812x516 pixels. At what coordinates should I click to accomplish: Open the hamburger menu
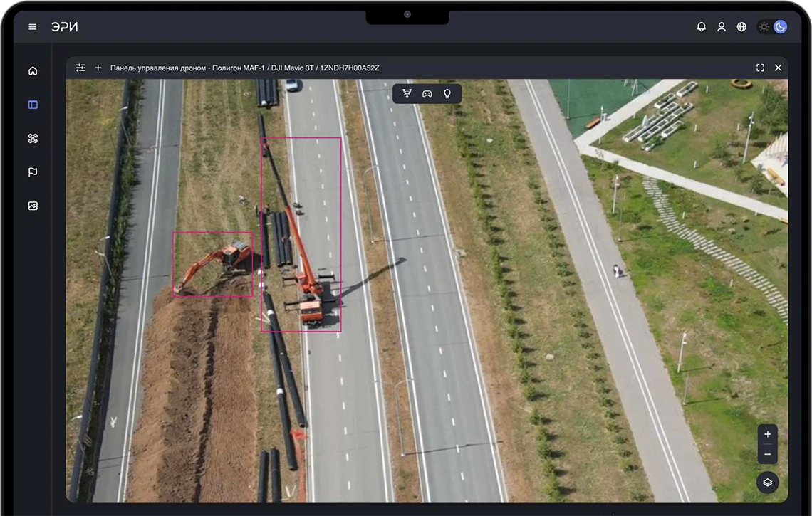(32, 27)
